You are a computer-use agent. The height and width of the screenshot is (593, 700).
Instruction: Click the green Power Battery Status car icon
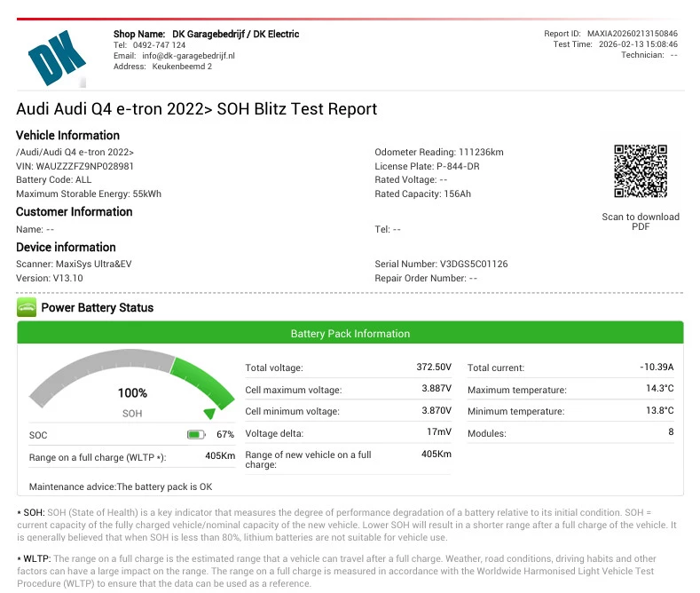[x=27, y=308]
